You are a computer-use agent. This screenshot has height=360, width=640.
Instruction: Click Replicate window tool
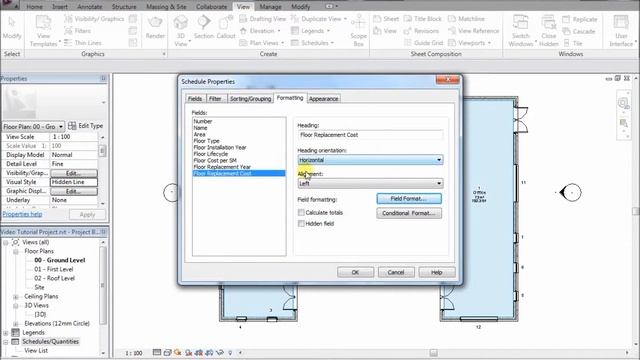[x=580, y=19]
